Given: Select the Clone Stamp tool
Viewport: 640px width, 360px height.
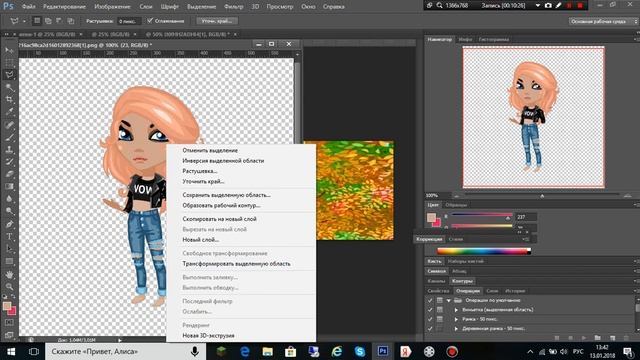Looking at the screenshot, I should click(x=9, y=149).
